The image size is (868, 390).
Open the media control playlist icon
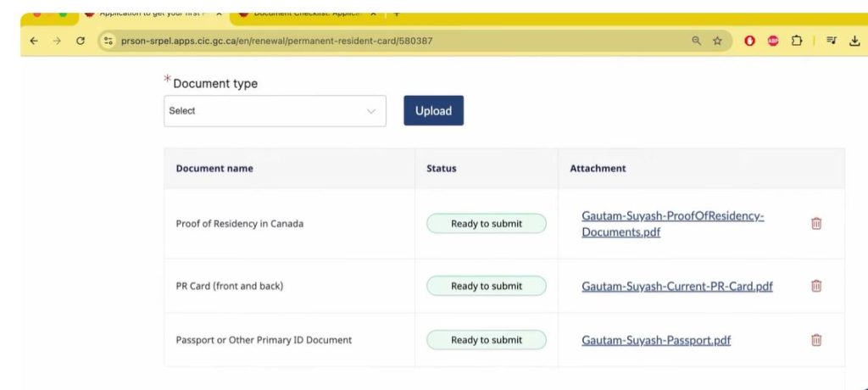pos(832,41)
